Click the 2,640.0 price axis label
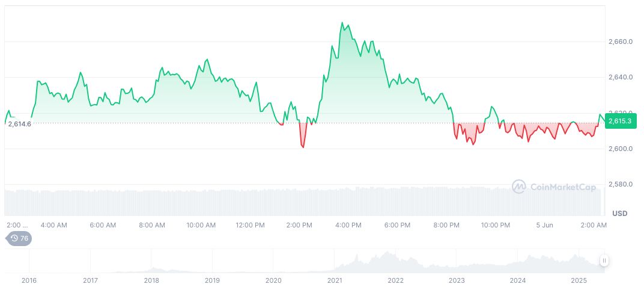This screenshot has width=644, height=287. (x=619, y=78)
